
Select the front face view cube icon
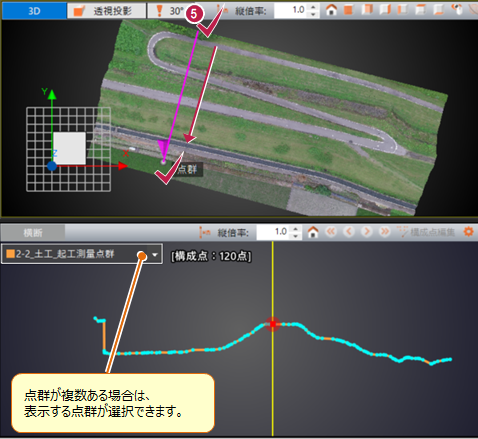tap(348, 10)
